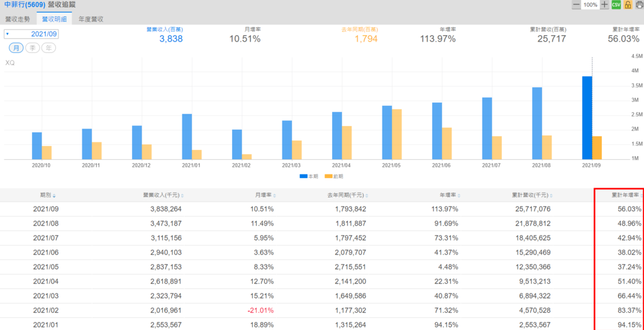
Task: Export data using the CSV icon
Action: pos(616,4)
